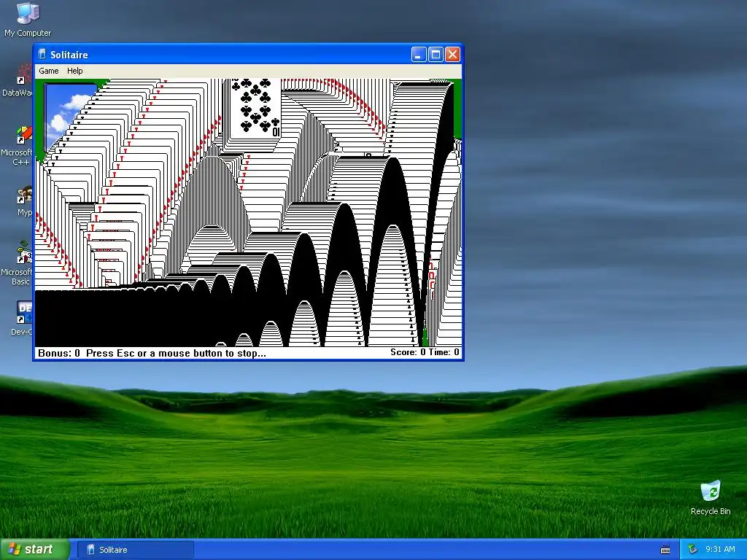Close the Solitaire window
This screenshot has width=747, height=560.
[452, 54]
